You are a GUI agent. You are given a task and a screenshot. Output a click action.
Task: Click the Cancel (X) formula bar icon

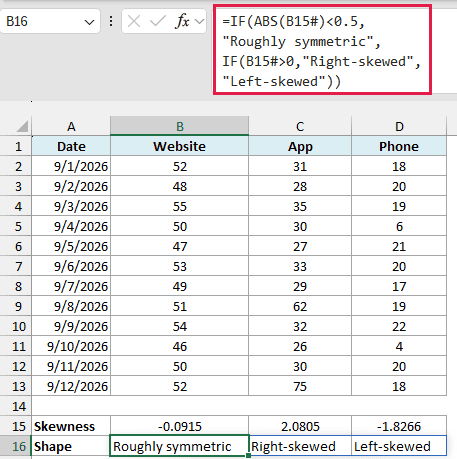[x=134, y=22]
